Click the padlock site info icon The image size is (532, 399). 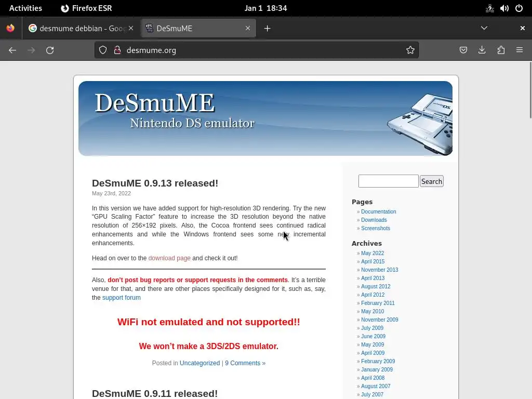coord(117,50)
